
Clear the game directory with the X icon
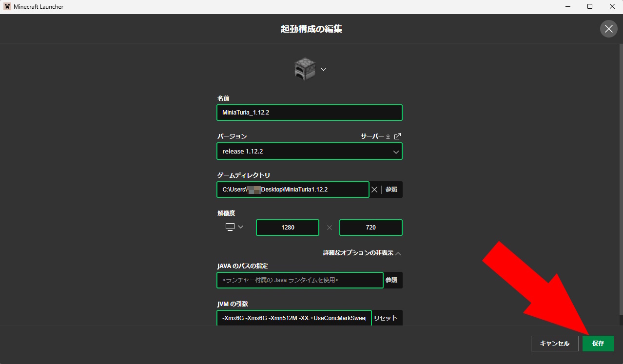pyautogui.click(x=374, y=190)
